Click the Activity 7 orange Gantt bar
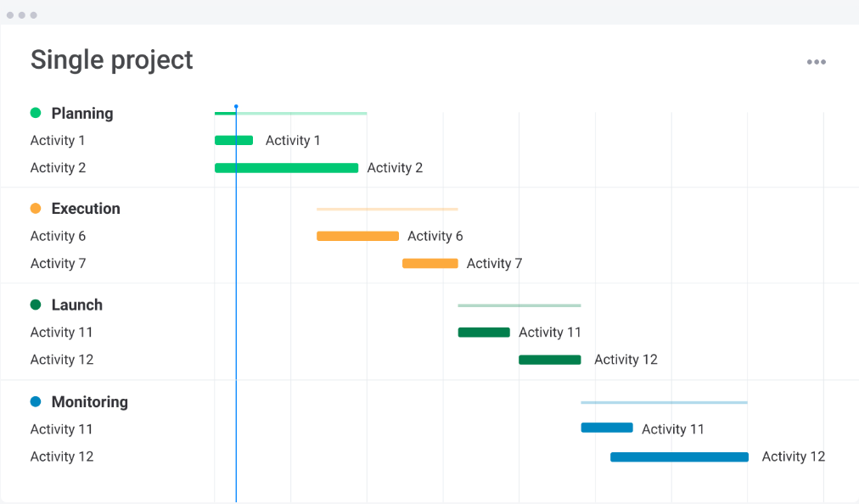The image size is (859, 504). [x=430, y=263]
